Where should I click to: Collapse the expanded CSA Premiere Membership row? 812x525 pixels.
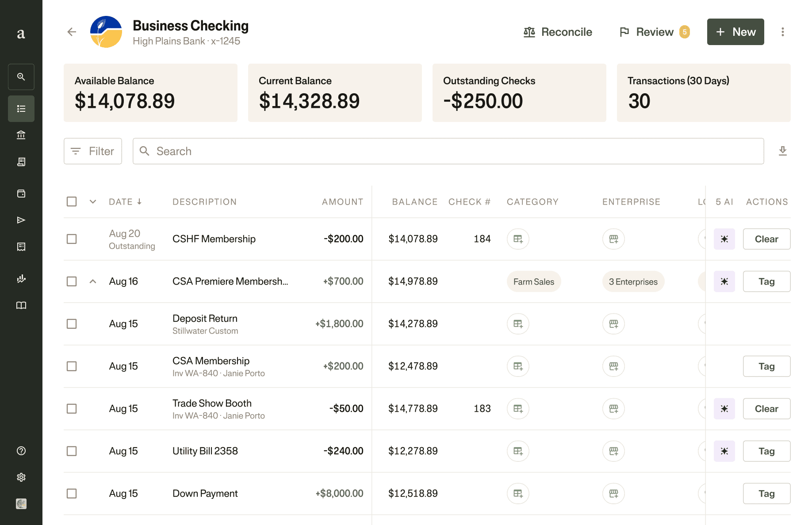93,281
